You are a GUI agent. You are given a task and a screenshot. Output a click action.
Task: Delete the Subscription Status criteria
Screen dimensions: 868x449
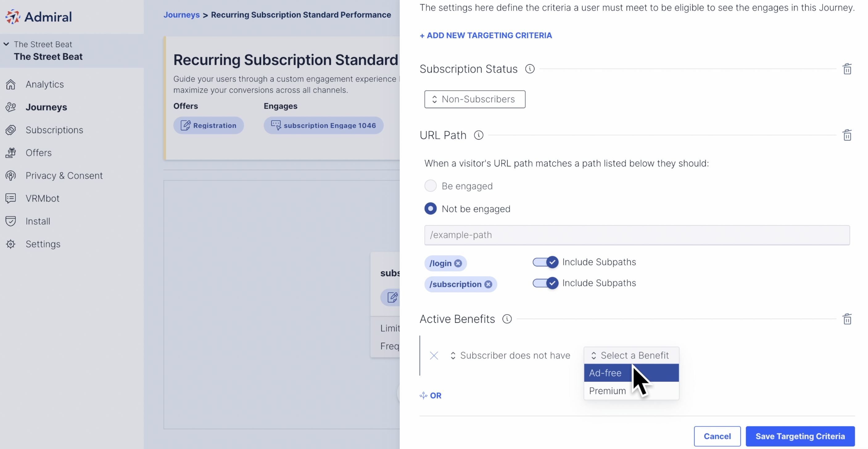click(x=847, y=69)
